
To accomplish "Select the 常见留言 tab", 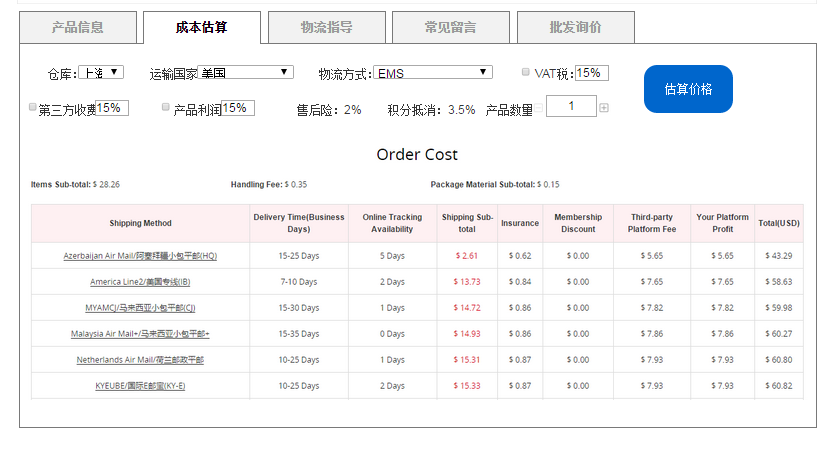I will [x=451, y=27].
